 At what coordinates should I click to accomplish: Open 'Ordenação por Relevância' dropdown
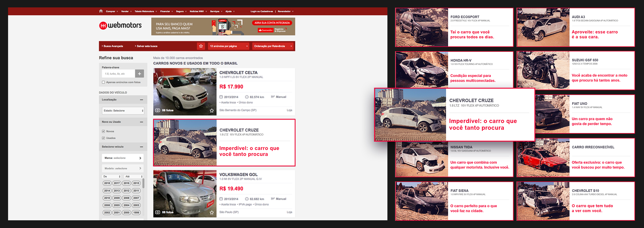click(273, 46)
